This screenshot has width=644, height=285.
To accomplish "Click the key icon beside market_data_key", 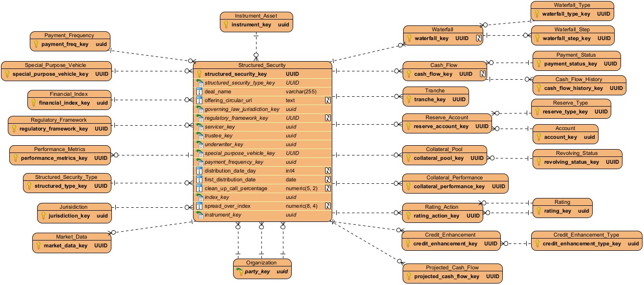I will click(x=38, y=245).
